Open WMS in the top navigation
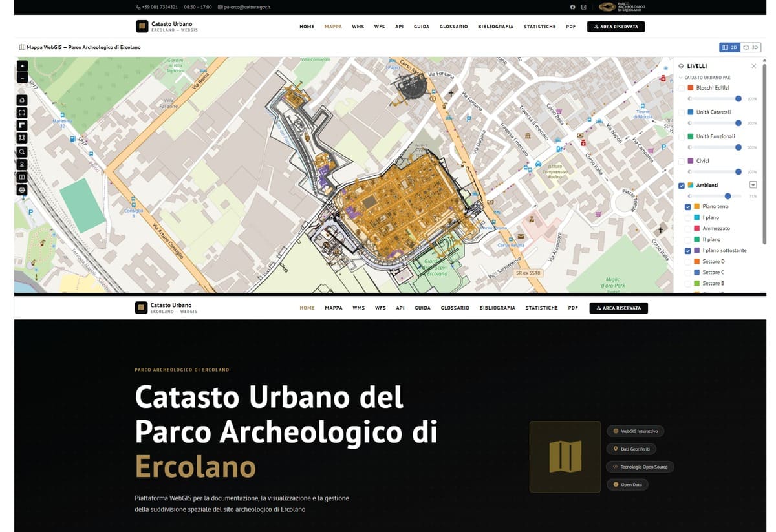Image resolution: width=776 pixels, height=532 pixels. click(x=358, y=27)
